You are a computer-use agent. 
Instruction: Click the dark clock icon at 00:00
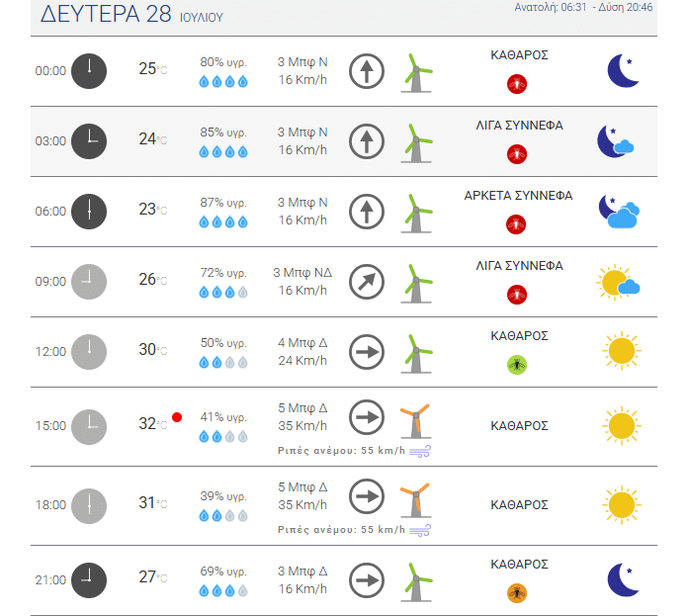[x=89, y=71]
